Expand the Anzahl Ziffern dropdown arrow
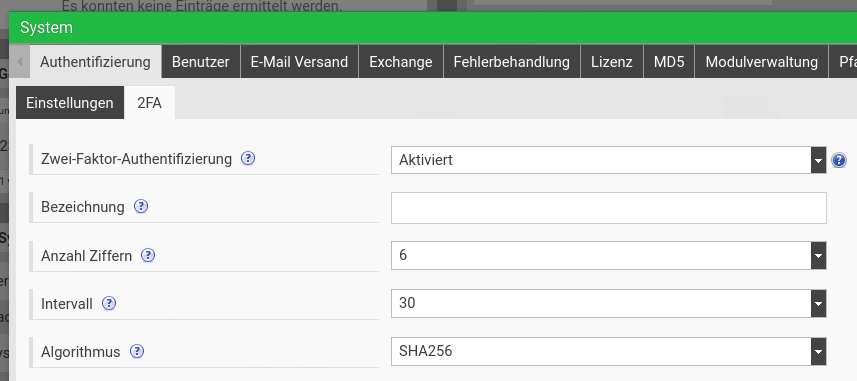Viewport: 857px width, 381px height. pyautogui.click(x=818, y=255)
